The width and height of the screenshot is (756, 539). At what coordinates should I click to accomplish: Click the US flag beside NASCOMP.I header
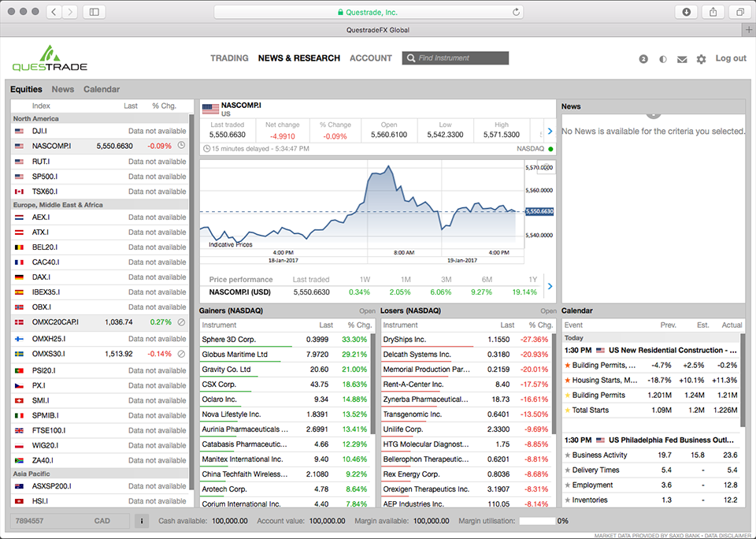click(210, 109)
